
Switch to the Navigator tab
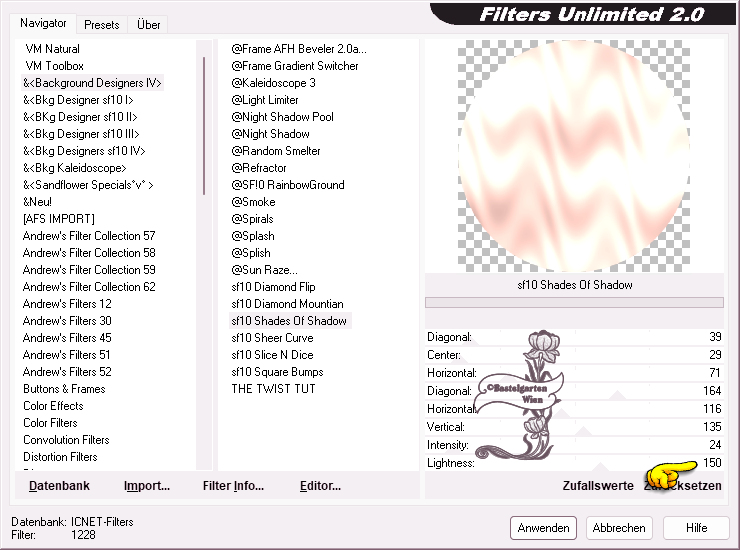(43, 23)
